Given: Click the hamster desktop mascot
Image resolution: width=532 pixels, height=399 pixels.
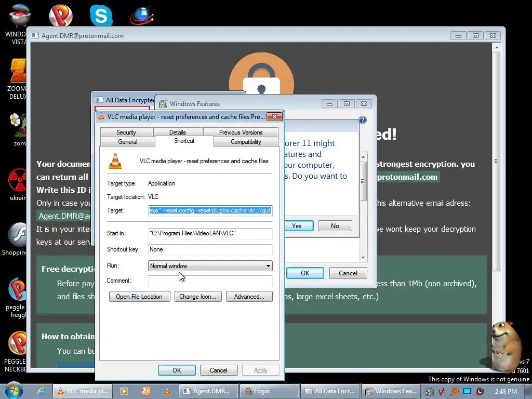Looking at the screenshot, I should coord(506,345).
